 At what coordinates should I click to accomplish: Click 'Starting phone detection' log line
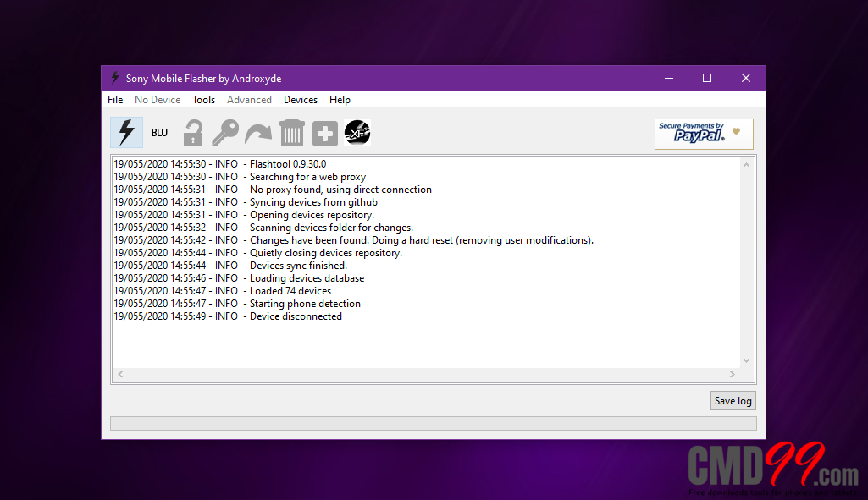tap(237, 305)
